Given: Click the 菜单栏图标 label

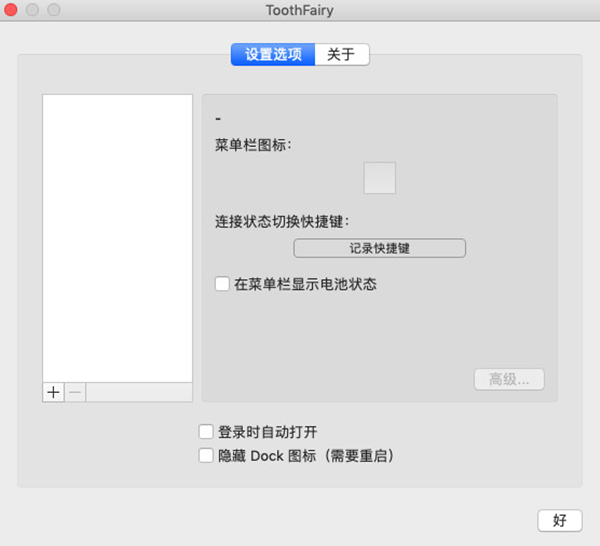Looking at the screenshot, I should 253,145.
